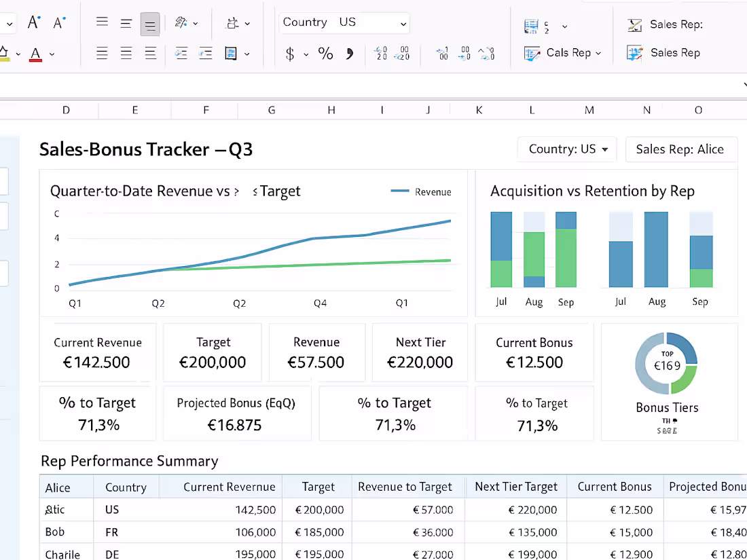Click the 'Acquisition vs Retention by Rep' title

pos(592,191)
